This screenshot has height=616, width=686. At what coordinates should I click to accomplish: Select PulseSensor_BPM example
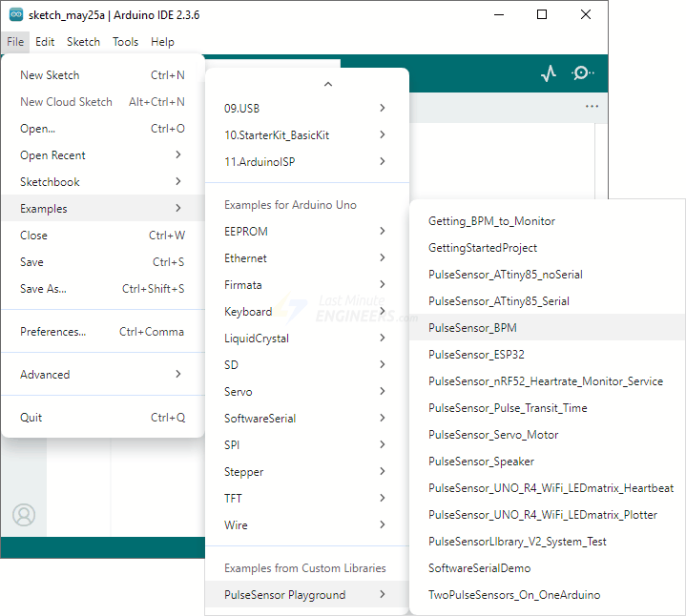point(472,327)
